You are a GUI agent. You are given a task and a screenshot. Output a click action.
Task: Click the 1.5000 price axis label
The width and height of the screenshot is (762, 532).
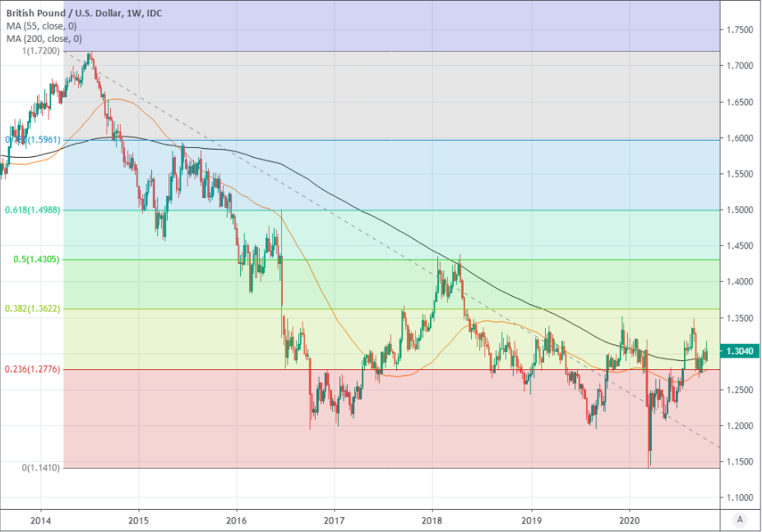click(741, 210)
